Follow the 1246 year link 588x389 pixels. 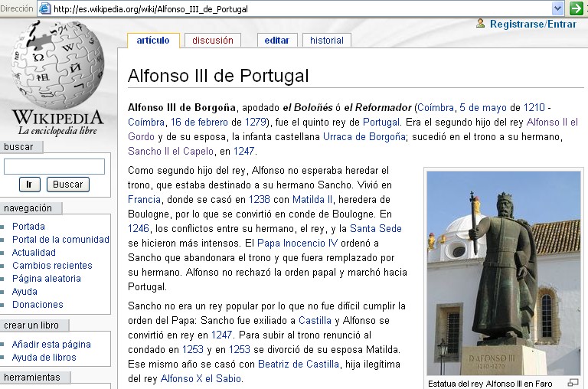click(x=139, y=229)
